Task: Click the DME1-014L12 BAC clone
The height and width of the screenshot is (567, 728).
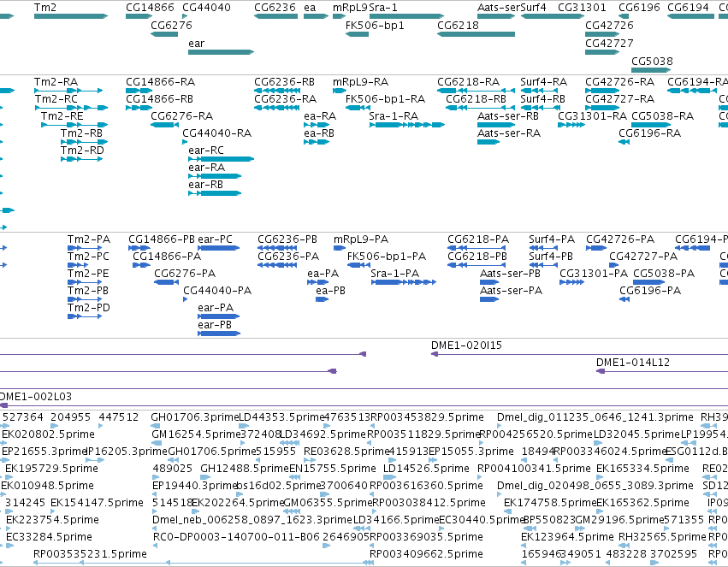Action: click(x=662, y=371)
